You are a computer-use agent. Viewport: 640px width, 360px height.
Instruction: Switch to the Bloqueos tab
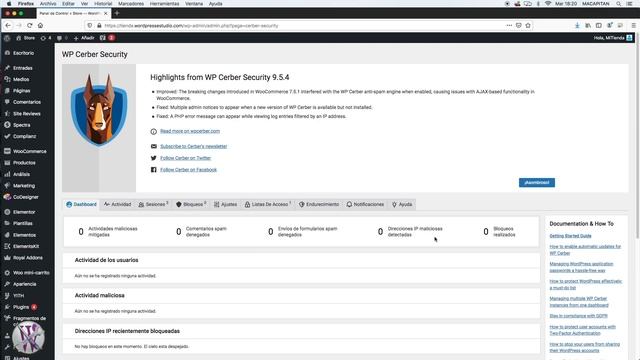(191, 204)
